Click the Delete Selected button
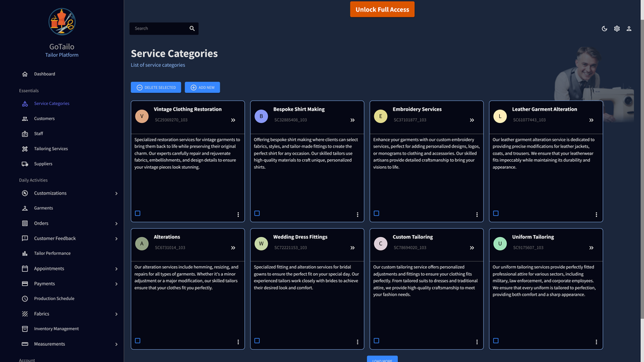The width and height of the screenshot is (644, 362). [x=156, y=88]
